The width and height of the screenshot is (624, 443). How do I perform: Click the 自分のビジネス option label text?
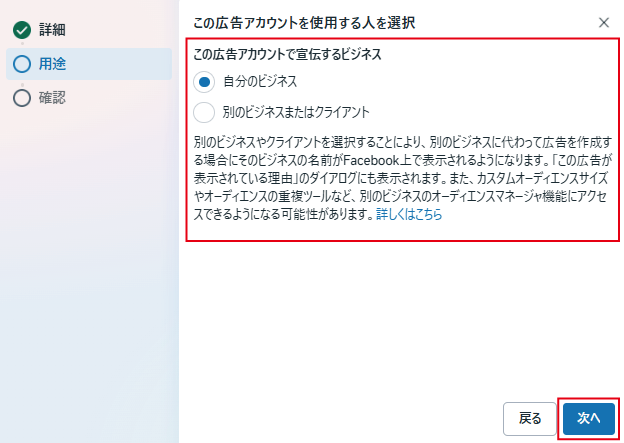coord(260,82)
